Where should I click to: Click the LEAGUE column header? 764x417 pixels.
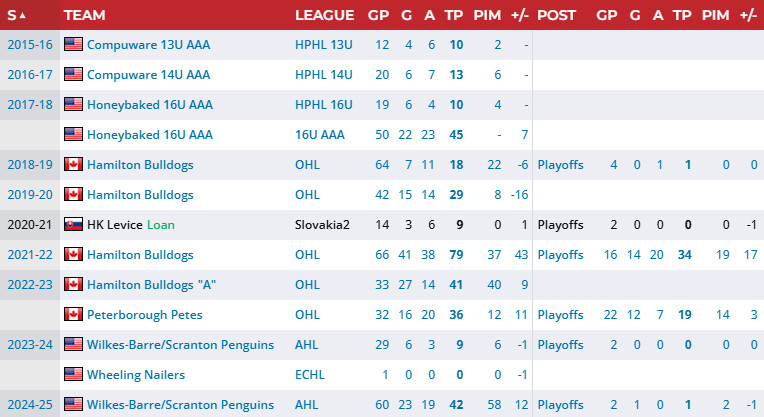pyautogui.click(x=324, y=15)
